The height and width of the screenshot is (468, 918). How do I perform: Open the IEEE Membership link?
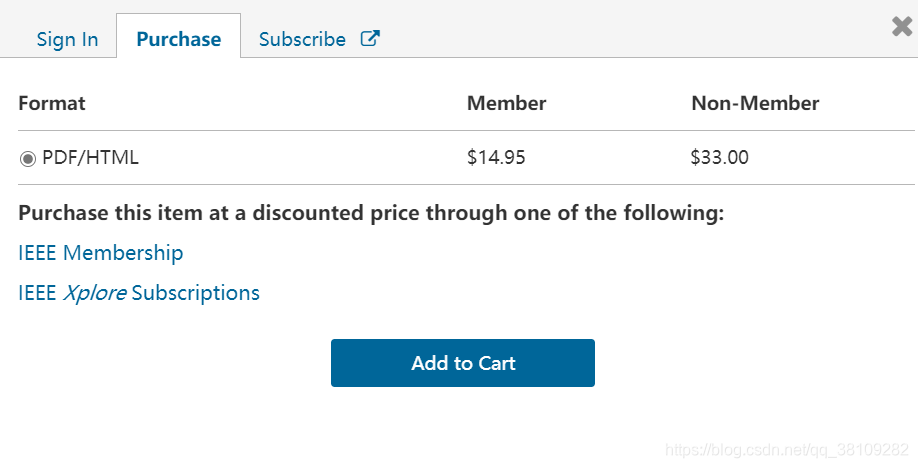point(100,253)
